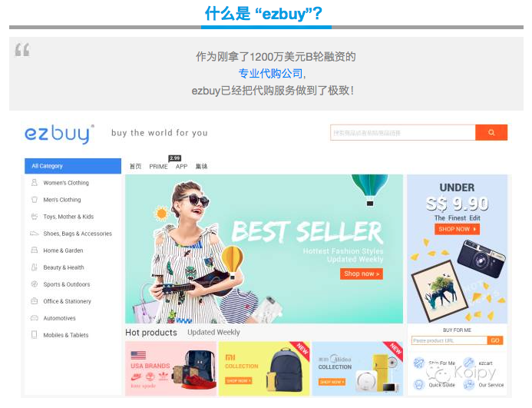Click the Quick Guide icon
The image size is (532, 408).
[x=419, y=384]
